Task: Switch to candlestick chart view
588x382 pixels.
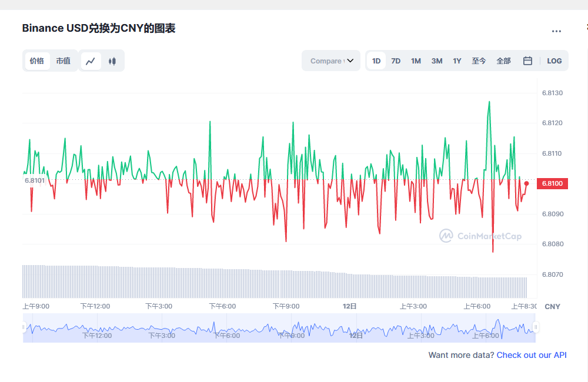Action: tap(112, 61)
